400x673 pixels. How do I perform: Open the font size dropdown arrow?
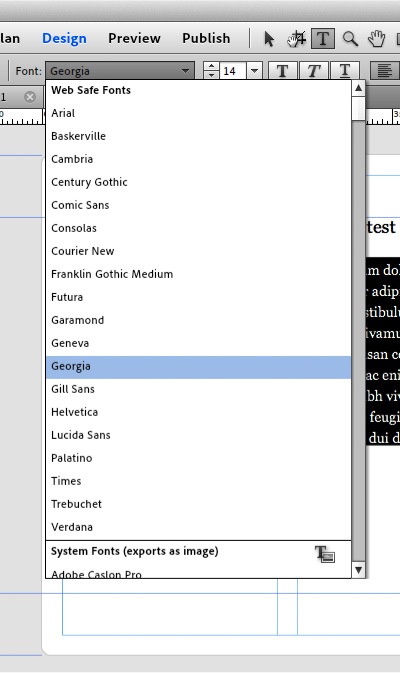click(x=254, y=70)
